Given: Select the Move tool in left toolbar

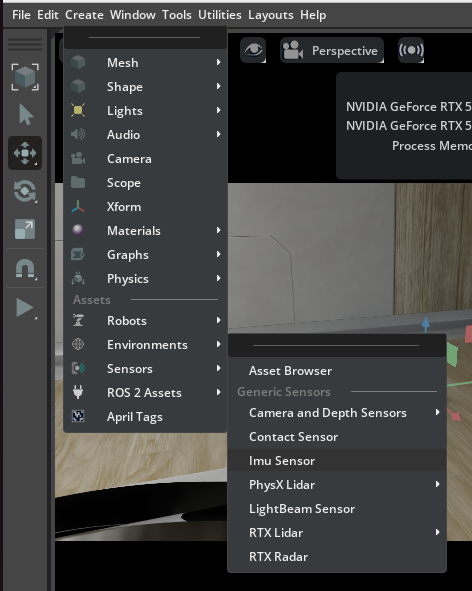Looking at the screenshot, I should click(x=25, y=153).
